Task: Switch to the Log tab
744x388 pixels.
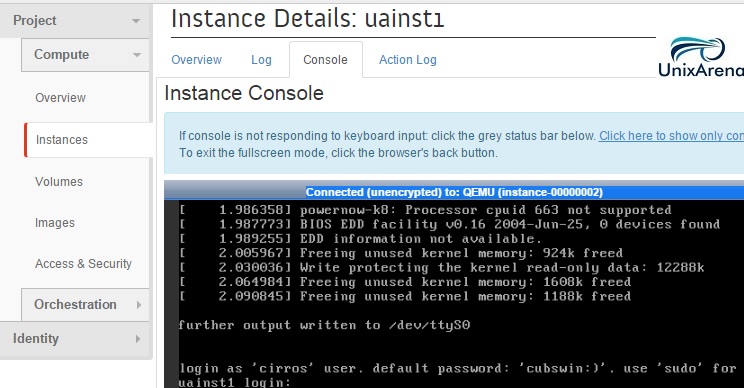Action: 261,60
